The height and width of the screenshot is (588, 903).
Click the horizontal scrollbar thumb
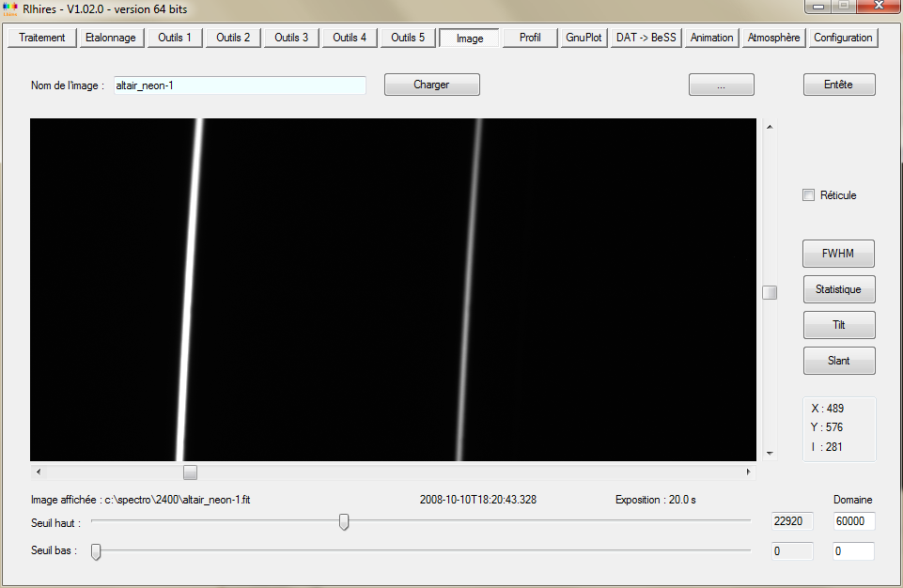coord(190,472)
